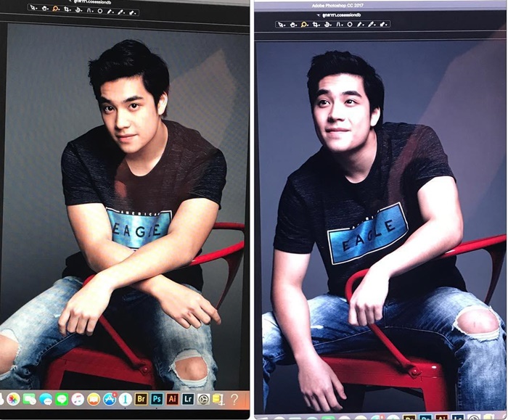This screenshot has width=508, height=420.
Task: Open the App Store from the dock
Action: [110, 398]
